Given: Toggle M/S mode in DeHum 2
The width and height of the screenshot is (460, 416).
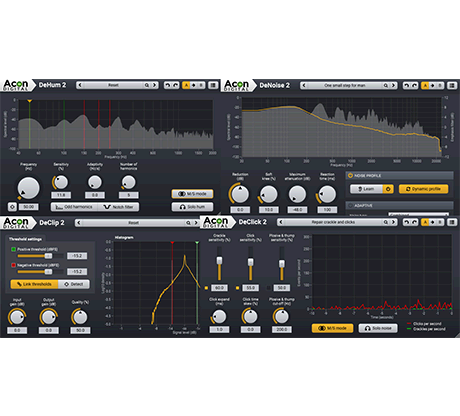Looking at the screenshot, I should click(x=192, y=194).
